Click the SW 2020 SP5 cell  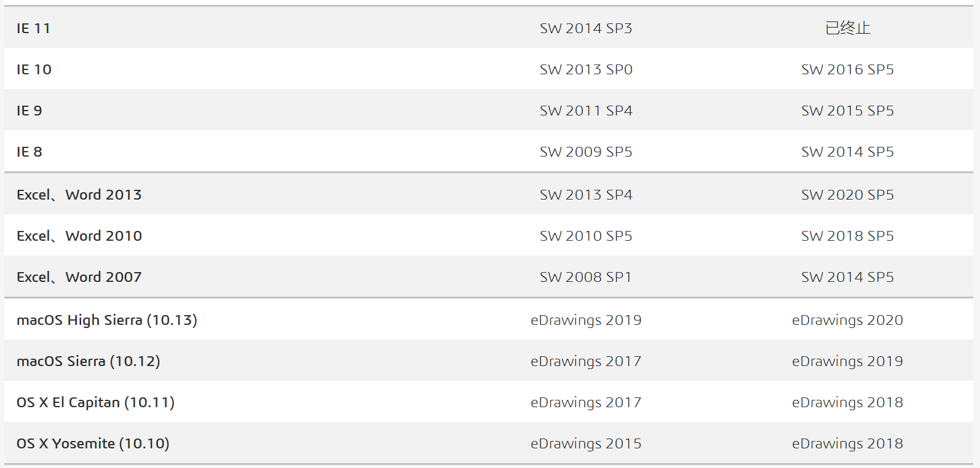847,195
